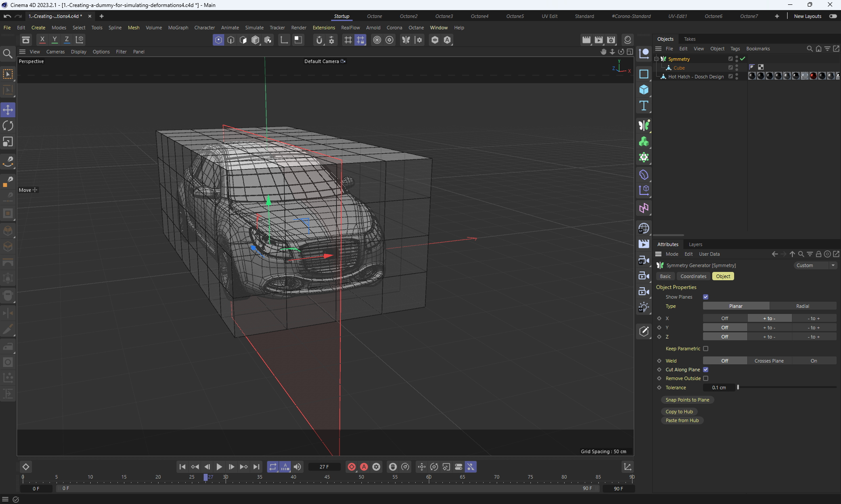The width and height of the screenshot is (841, 504).
Task: Toggle the Show Planes checkbox
Action: click(x=706, y=297)
